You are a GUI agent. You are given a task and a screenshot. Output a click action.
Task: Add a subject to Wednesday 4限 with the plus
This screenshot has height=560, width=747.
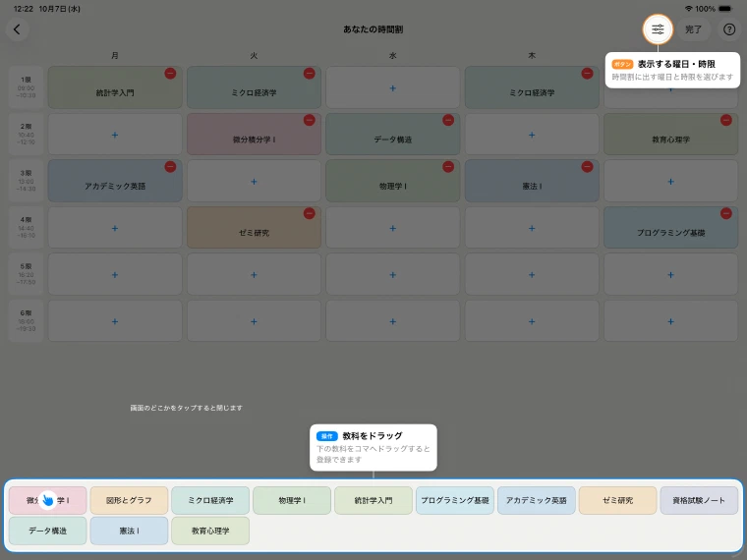392,228
